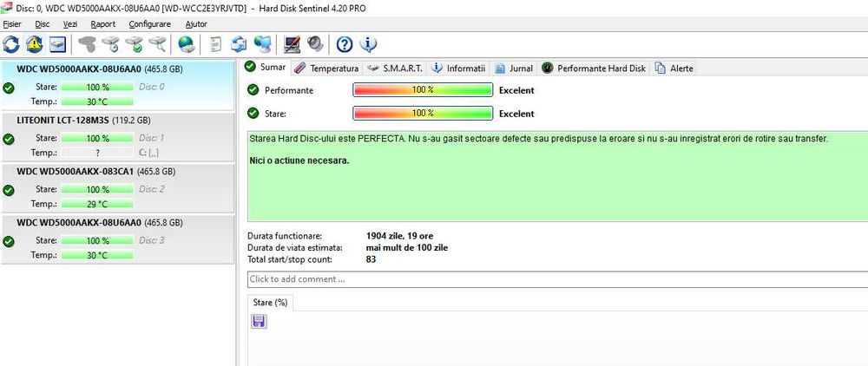
Task: Open the Vezi menu
Action: 70,24
